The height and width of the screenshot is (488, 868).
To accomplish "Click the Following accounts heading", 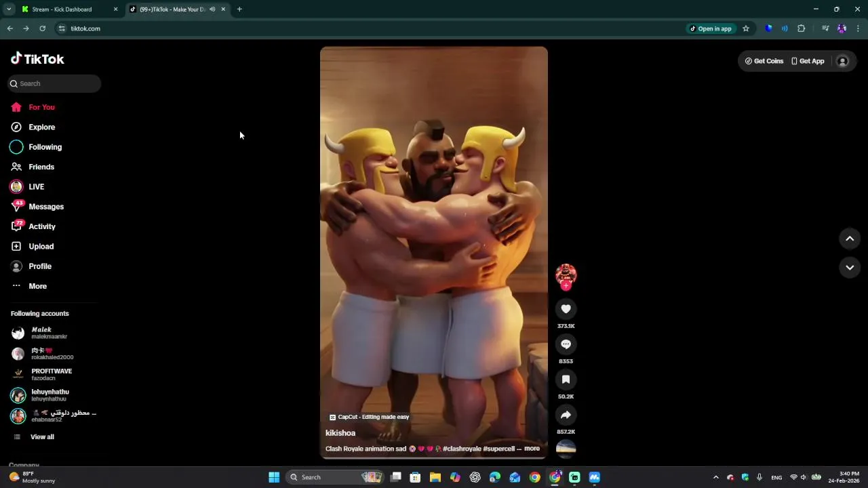I will pyautogui.click(x=40, y=314).
